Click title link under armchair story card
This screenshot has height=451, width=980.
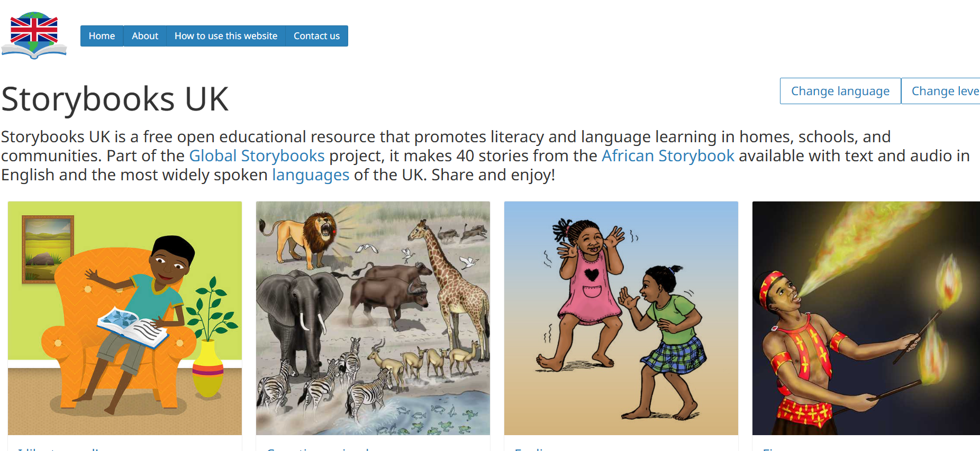click(x=58, y=449)
